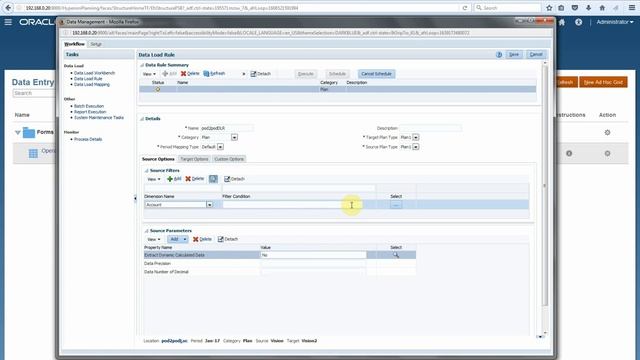
Task: Select the Source Options tab
Action: point(158,159)
